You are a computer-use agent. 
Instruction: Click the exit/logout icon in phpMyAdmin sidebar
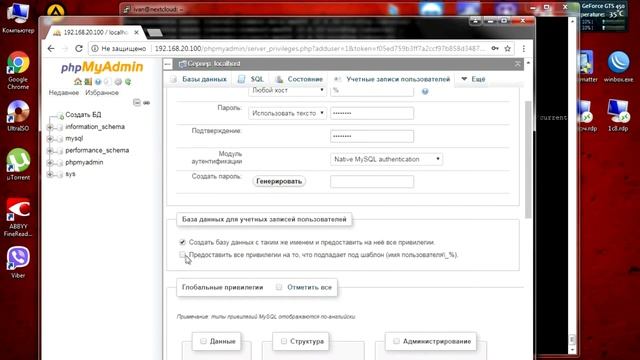point(88,82)
